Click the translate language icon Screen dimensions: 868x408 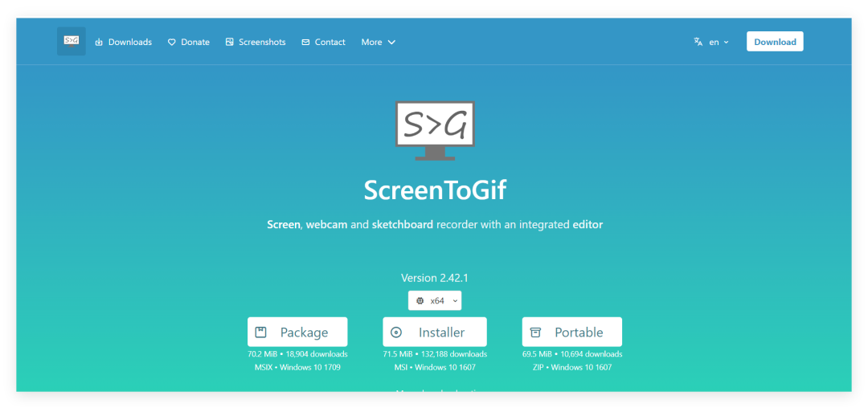coord(698,42)
